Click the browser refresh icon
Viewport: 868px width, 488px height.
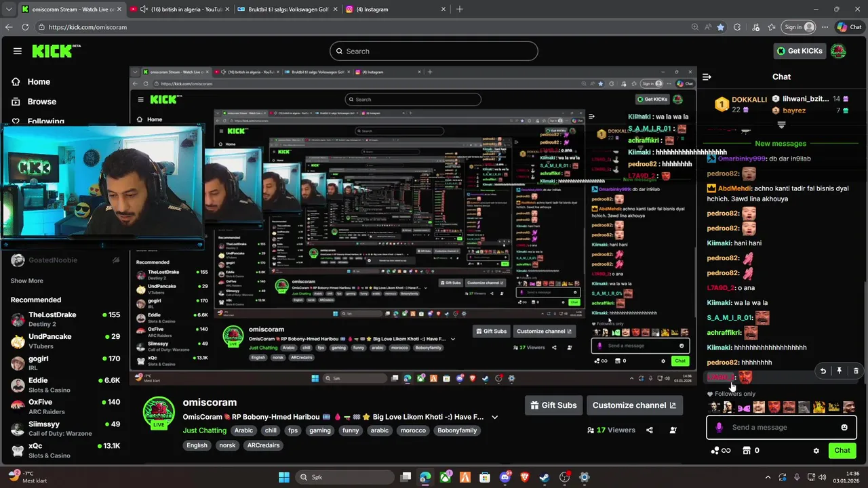[25, 27]
